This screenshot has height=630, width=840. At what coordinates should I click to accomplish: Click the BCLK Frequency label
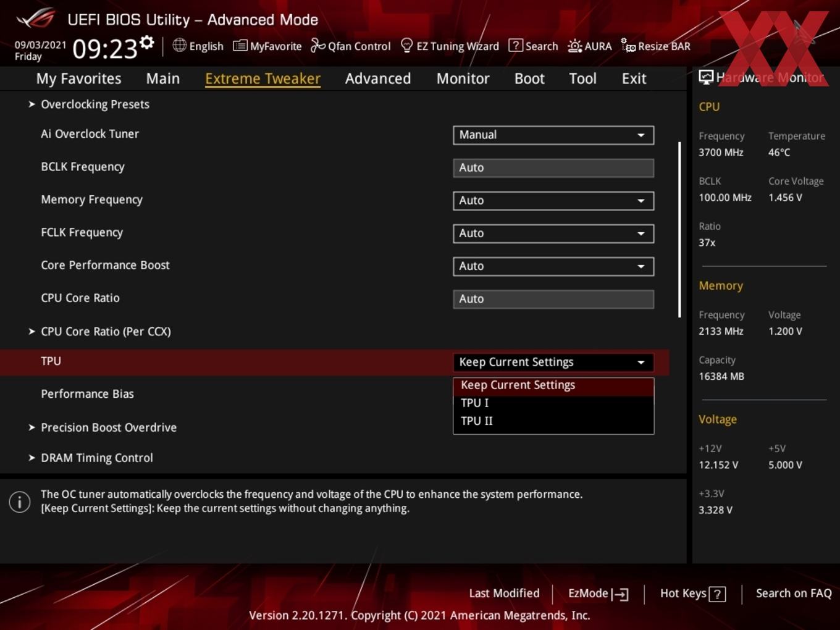click(82, 167)
